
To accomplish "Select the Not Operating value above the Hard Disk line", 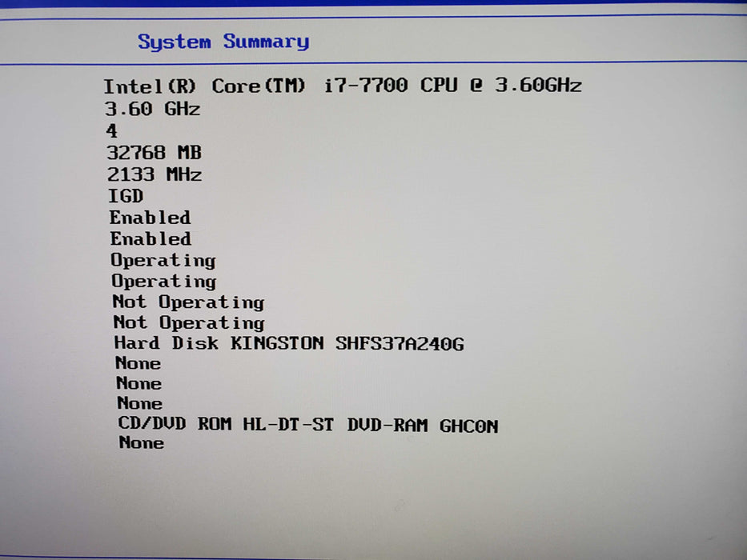I will (189, 323).
